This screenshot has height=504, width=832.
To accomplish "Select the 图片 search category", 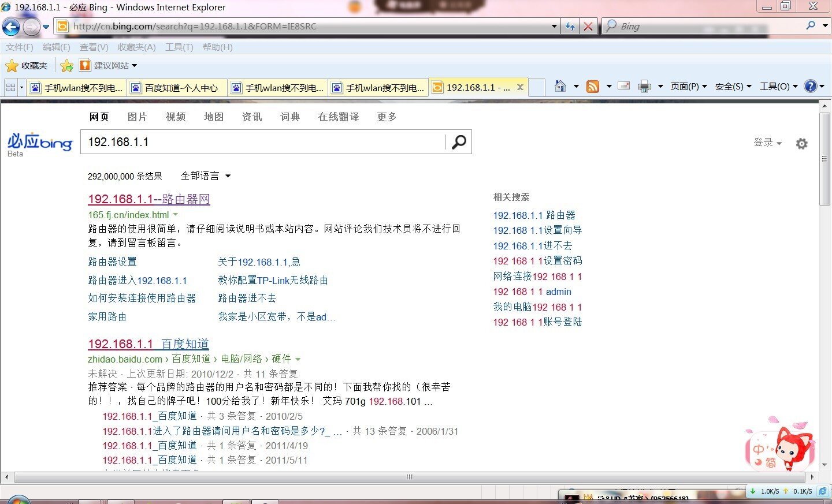I will click(x=137, y=117).
